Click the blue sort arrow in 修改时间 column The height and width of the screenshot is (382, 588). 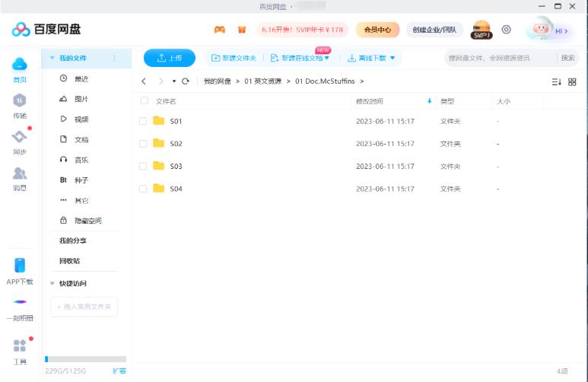tap(429, 101)
